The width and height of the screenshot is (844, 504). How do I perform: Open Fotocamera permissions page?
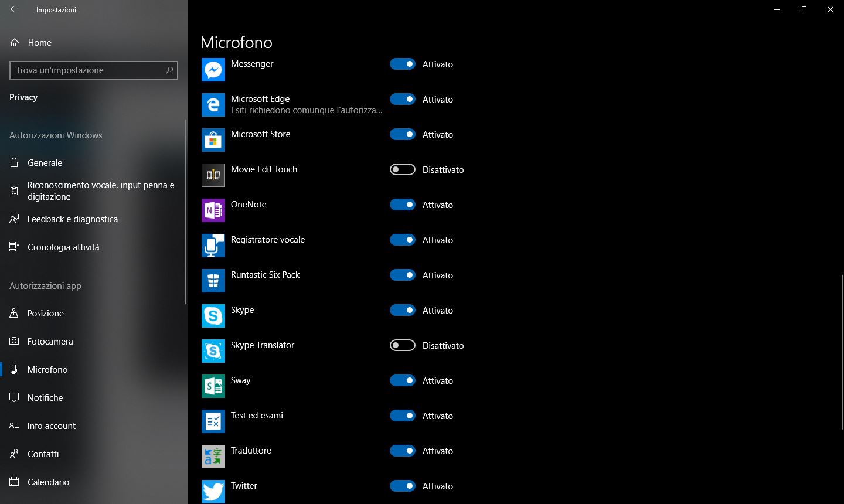pos(94,341)
